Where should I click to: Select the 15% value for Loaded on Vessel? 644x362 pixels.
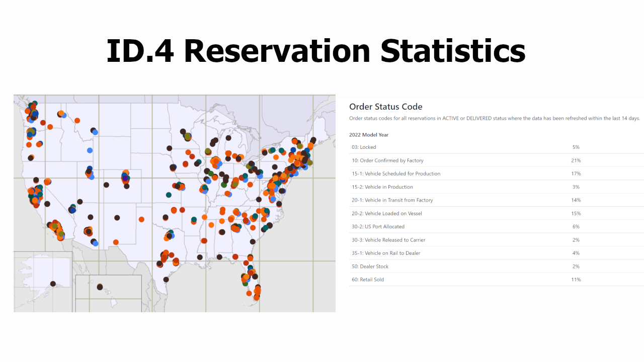pyautogui.click(x=576, y=214)
